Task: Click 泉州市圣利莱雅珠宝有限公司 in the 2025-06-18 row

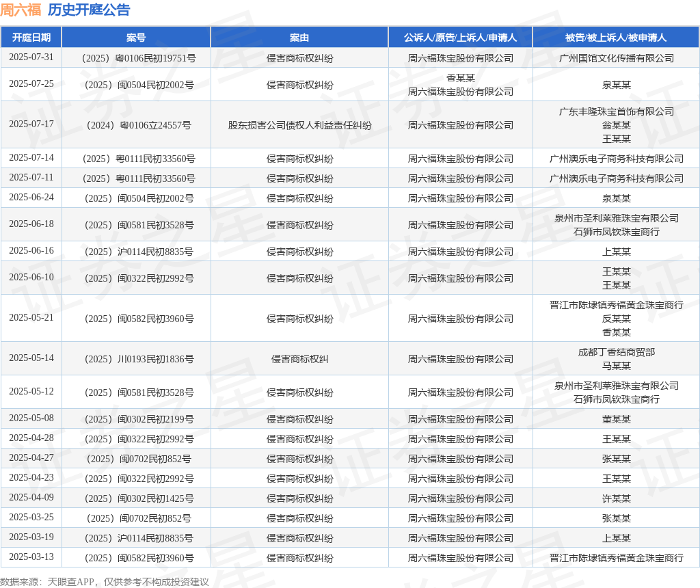Action: [x=617, y=218]
